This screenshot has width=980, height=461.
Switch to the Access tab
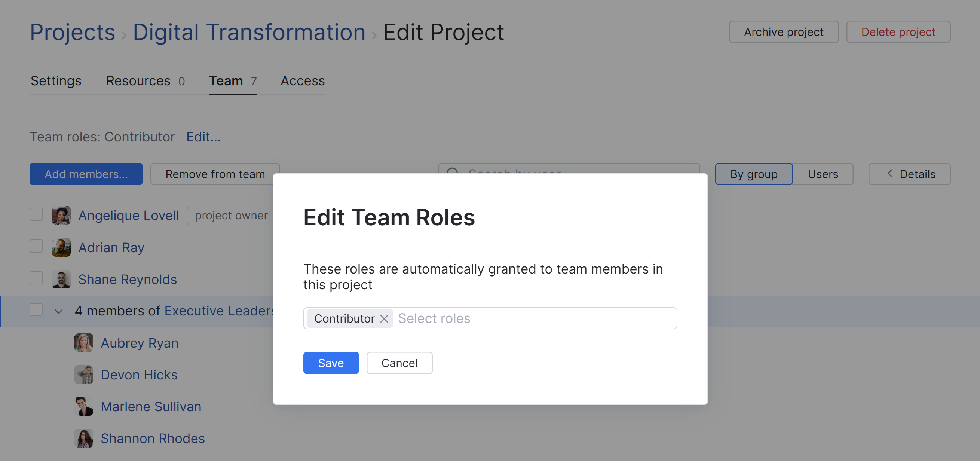[x=303, y=81]
